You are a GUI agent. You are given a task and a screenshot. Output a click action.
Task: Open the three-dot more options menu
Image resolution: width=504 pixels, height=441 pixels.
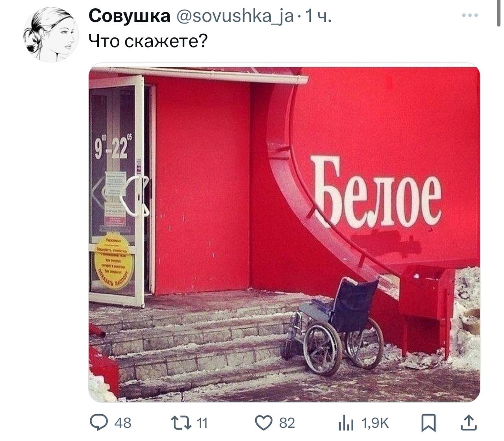tap(470, 16)
